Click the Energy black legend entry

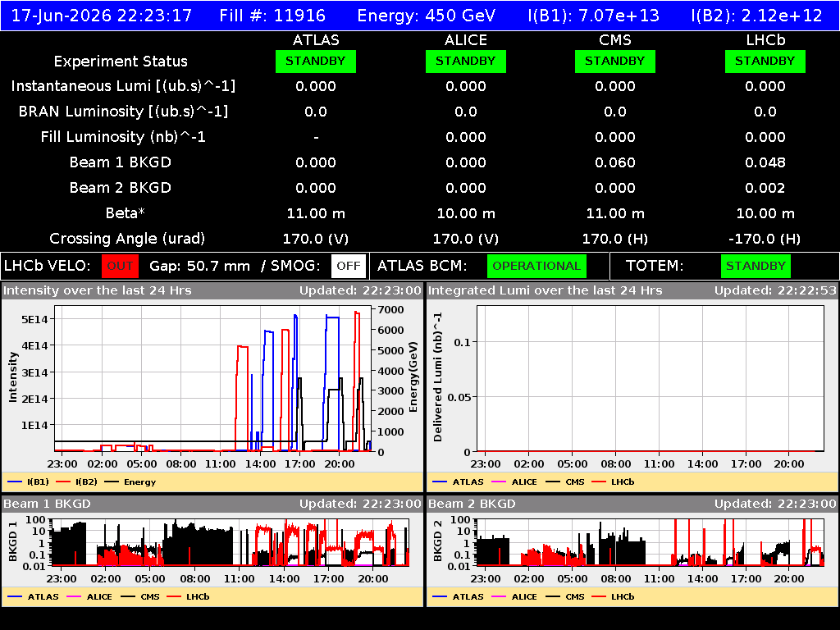tap(130, 482)
